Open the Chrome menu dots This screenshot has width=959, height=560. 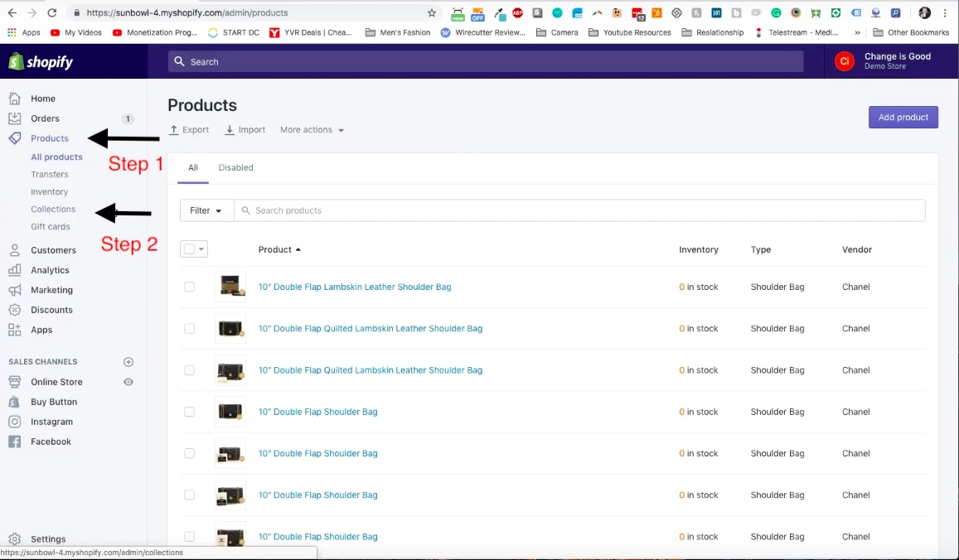pos(945,12)
